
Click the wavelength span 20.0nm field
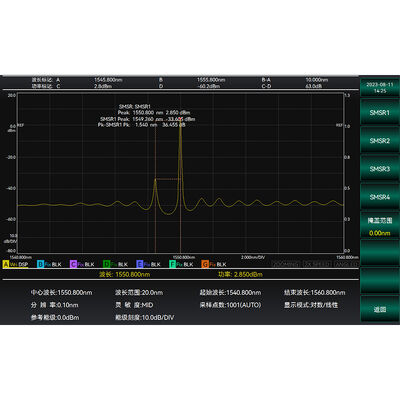(139, 292)
